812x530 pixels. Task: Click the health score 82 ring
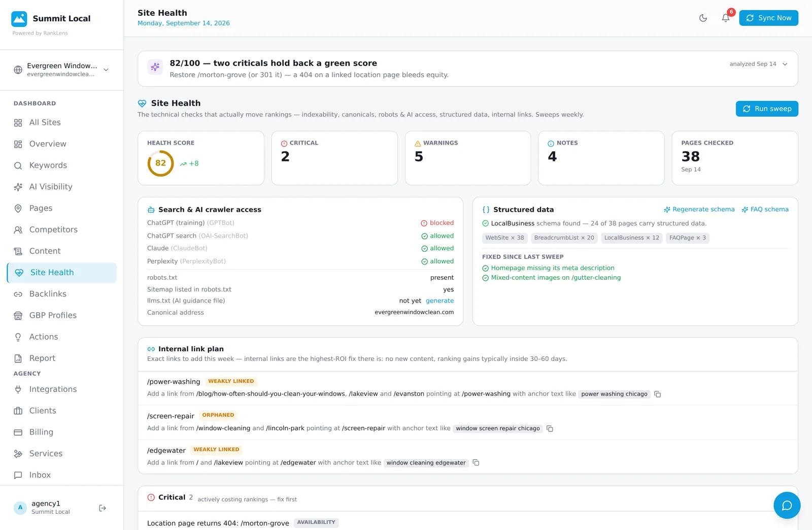point(160,163)
